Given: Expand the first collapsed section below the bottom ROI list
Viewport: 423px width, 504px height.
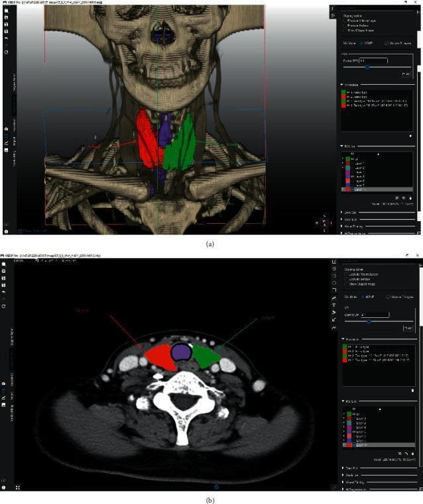Looking at the screenshot, I should click(343, 468).
